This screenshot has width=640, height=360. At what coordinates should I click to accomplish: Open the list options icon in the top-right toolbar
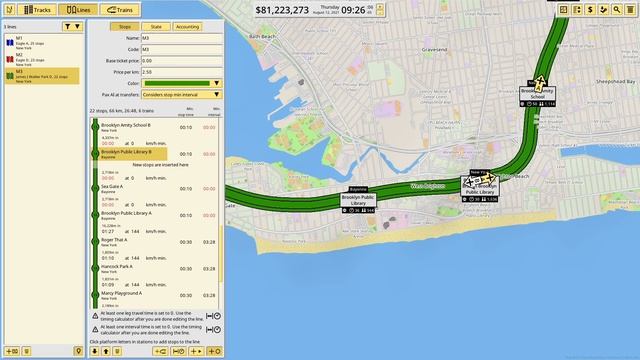(577, 9)
